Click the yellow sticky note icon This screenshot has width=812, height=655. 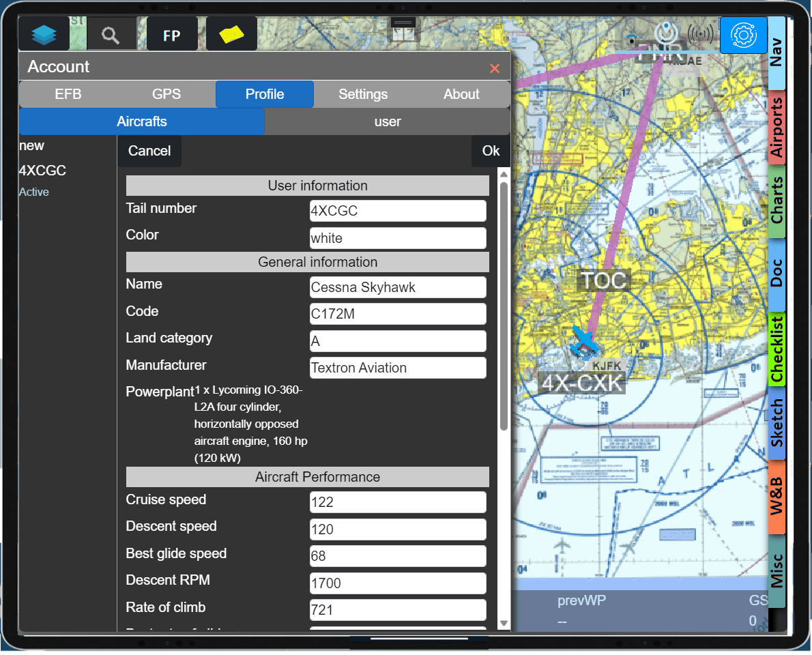click(231, 34)
